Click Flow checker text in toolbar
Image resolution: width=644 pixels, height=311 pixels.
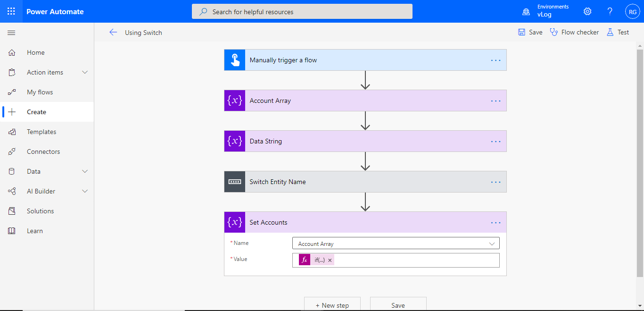[x=580, y=32]
